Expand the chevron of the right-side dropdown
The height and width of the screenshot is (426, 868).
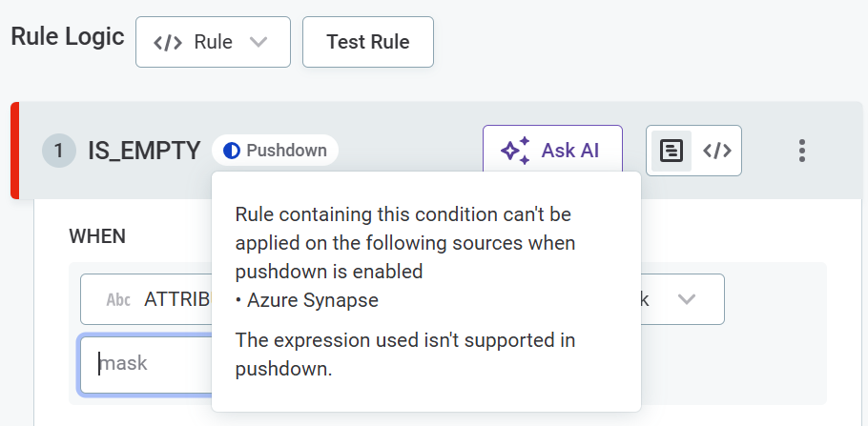click(x=686, y=299)
